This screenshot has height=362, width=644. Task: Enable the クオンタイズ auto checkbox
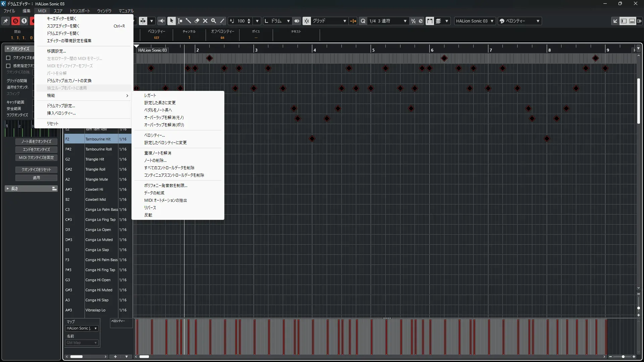coord(8,58)
